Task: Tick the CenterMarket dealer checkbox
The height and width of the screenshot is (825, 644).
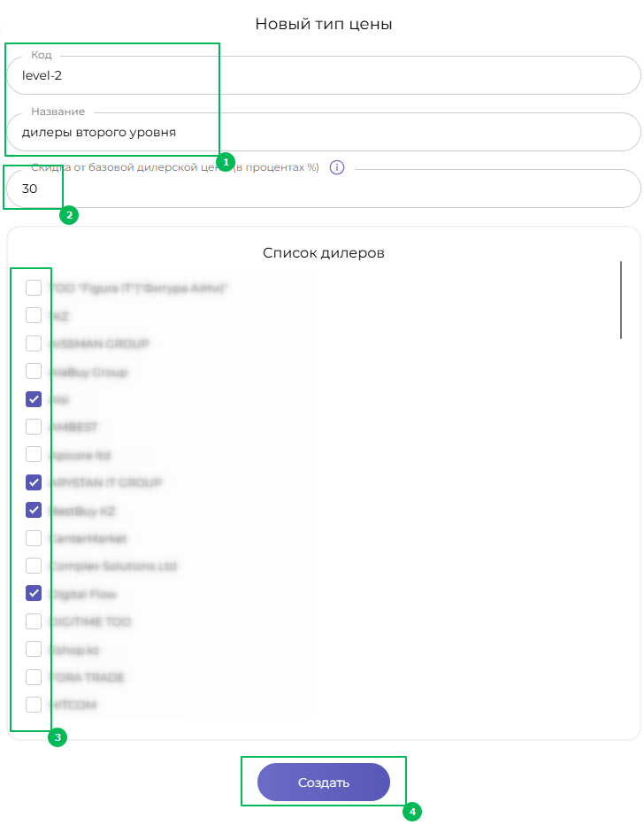Action: pyautogui.click(x=34, y=538)
